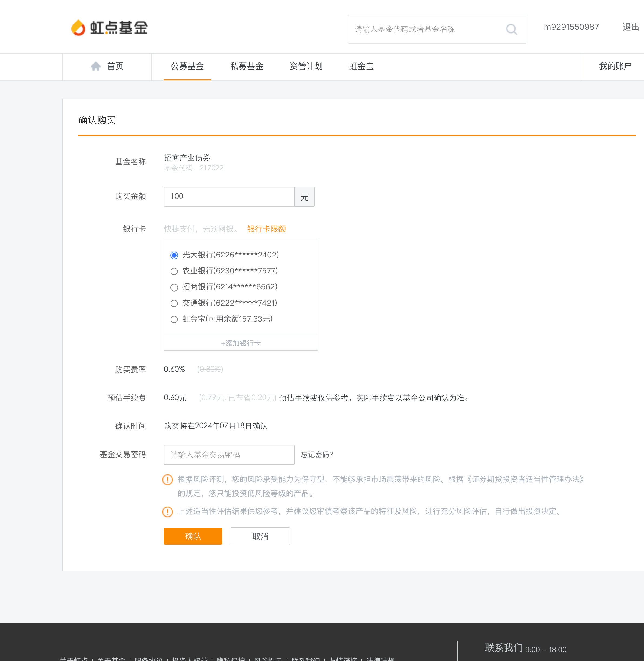Open 虹金宝 in navigation bar
Viewport: 644px width, 661px height.
[x=361, y=66]
